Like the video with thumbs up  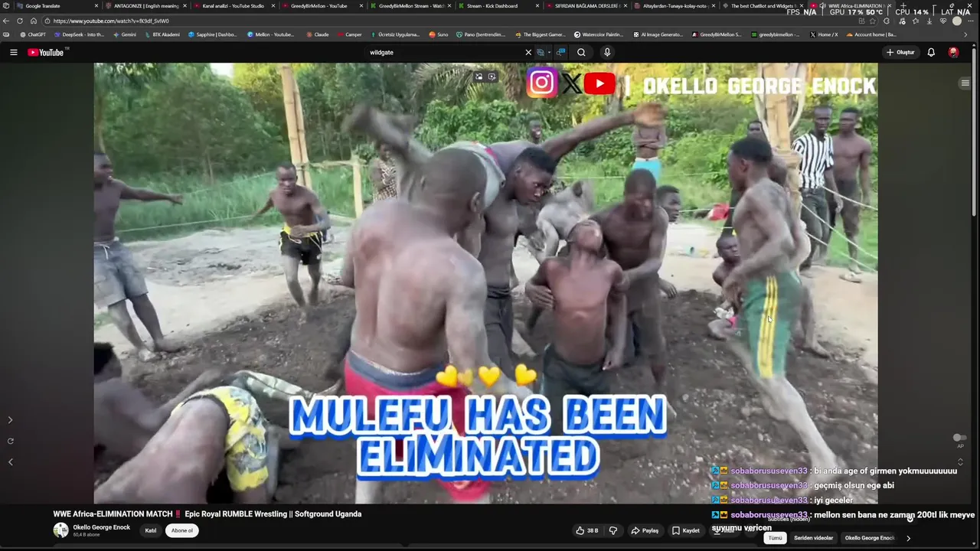[587, 530]
